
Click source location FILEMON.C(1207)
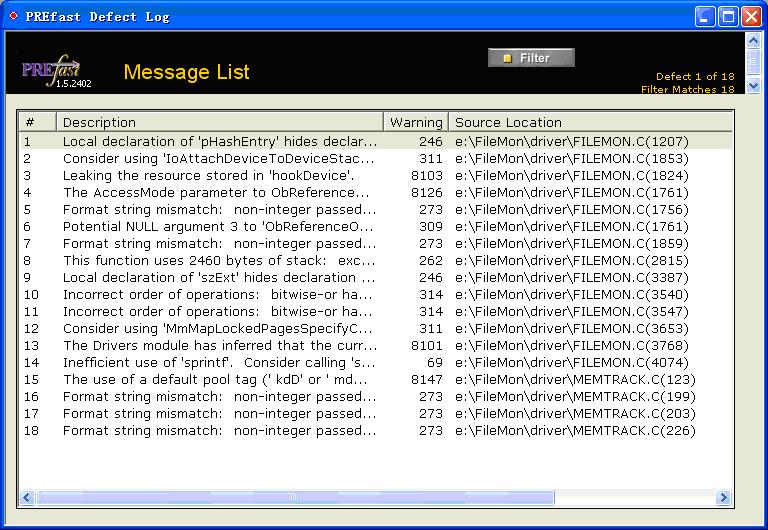(572, 142)
